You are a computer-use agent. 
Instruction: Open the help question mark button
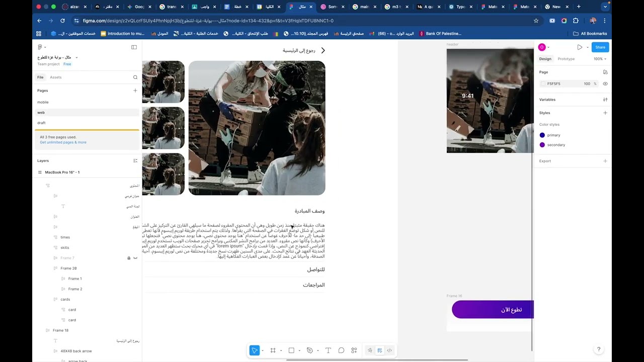pyautogui.click(x=599, y=349)
